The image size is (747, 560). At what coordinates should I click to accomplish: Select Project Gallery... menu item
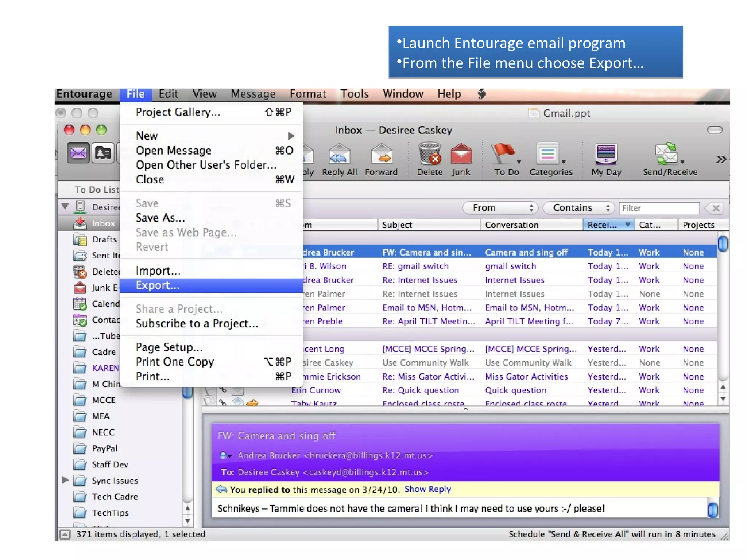click(211, 112)
